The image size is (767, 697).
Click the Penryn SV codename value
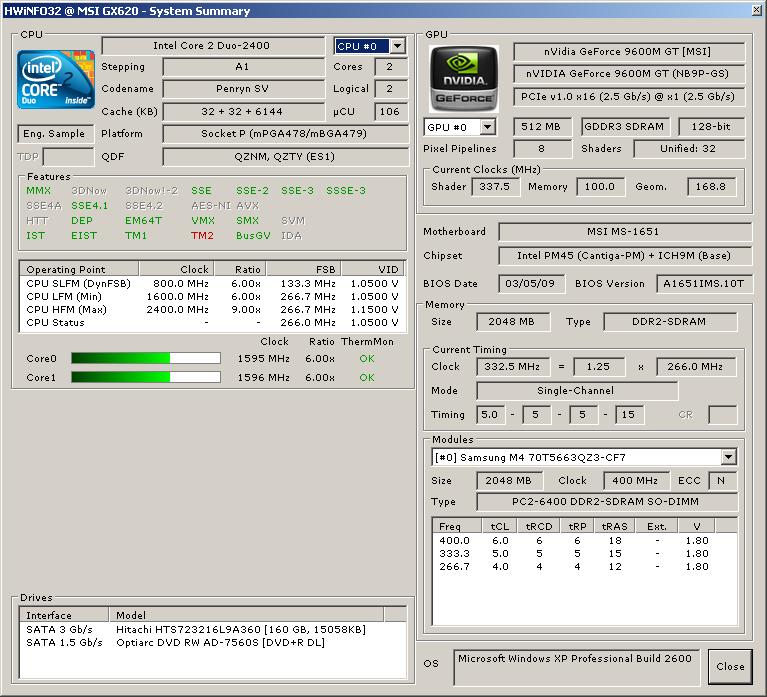pos(243,89)
